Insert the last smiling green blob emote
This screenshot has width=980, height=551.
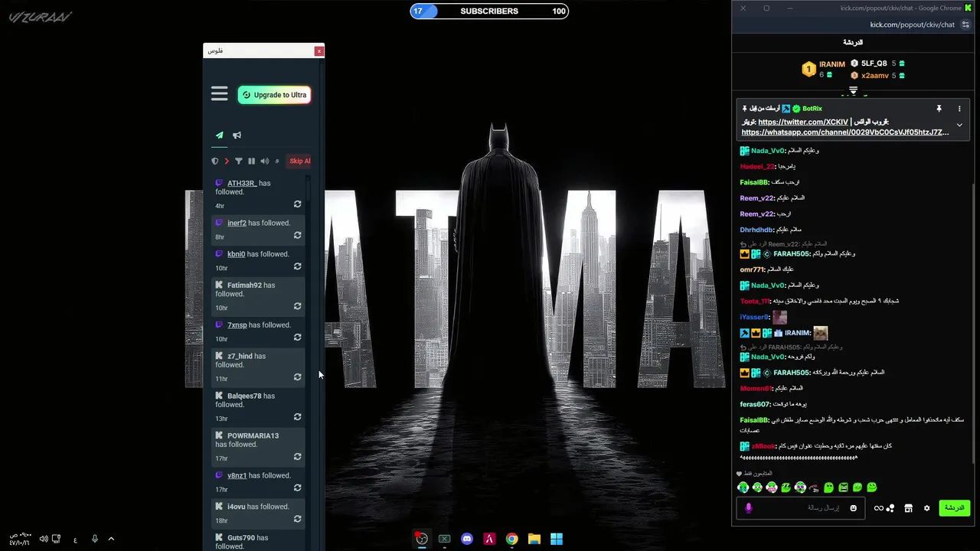point(871,487)
